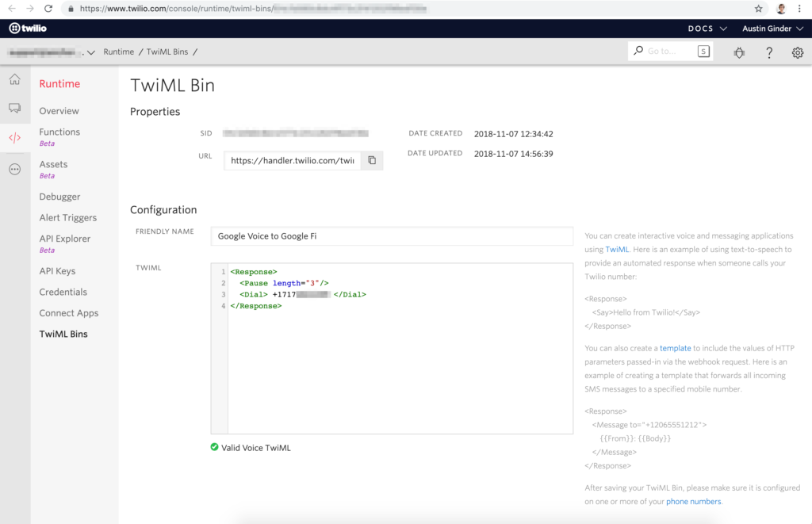This screenshot has height=524, width=812.
Task: Click the Runtime breadcrumb link
Action: click(119, 52)
